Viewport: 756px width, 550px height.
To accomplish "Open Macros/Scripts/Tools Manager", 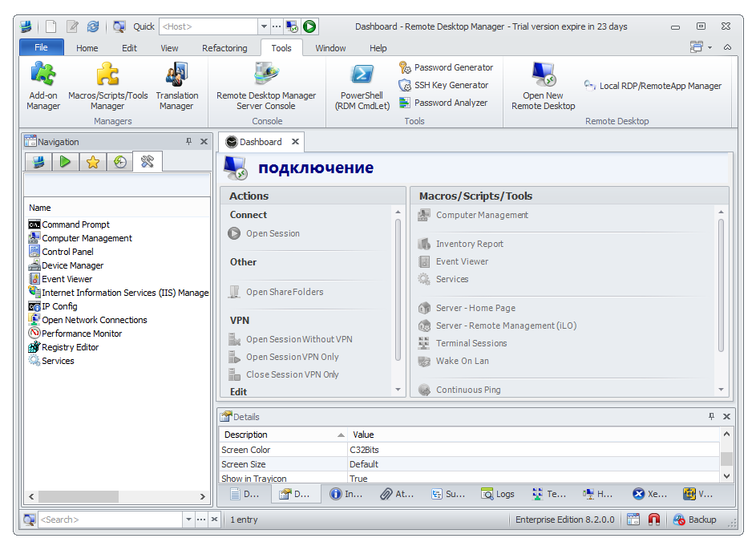I will (108, 87).
